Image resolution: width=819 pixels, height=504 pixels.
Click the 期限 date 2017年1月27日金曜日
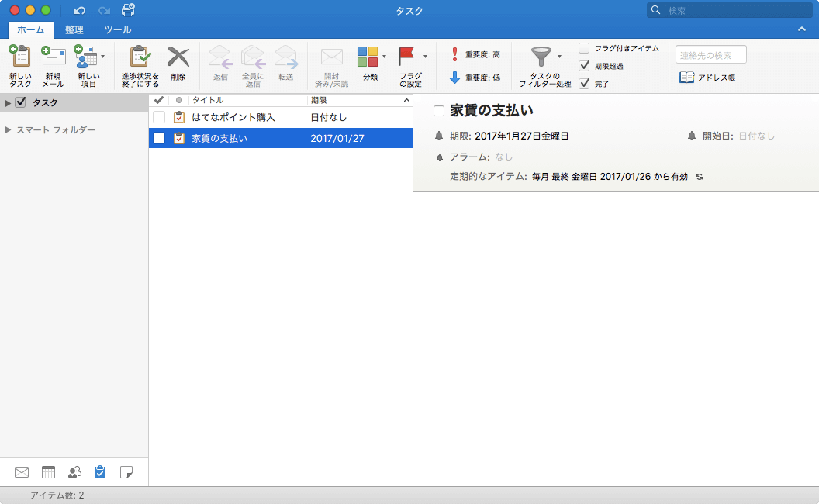click(x=521, y=136)
